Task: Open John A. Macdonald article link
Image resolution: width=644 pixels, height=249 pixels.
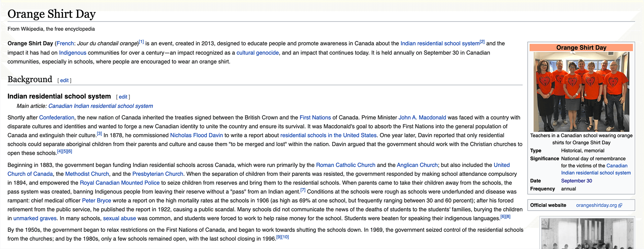Action: point(422,118)
